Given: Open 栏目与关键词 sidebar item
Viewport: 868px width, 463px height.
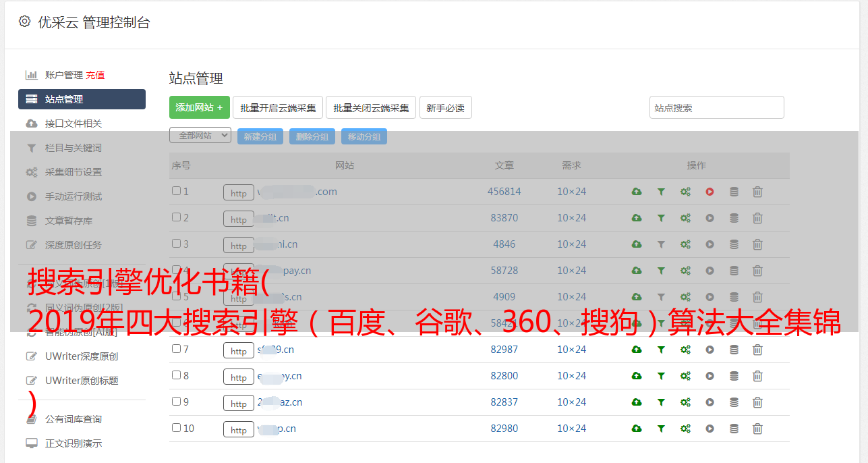Looking at the screenshot, I should tap(74, 148).
